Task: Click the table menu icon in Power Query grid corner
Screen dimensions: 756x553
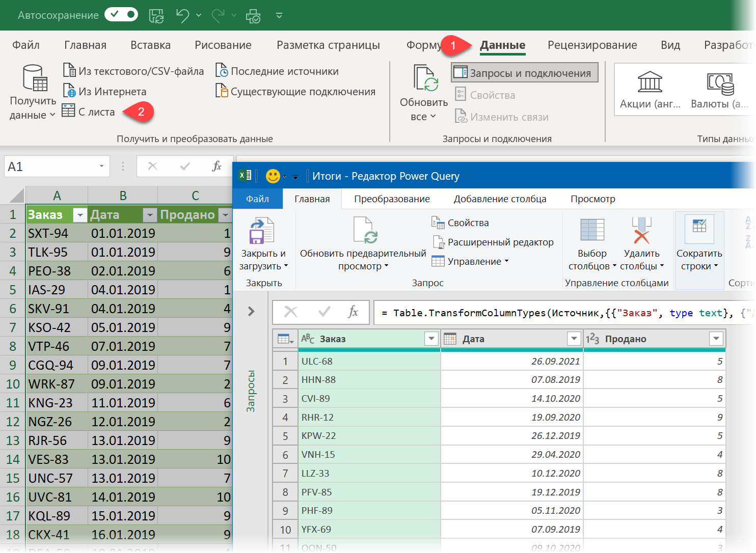Action: click(285, 339)
